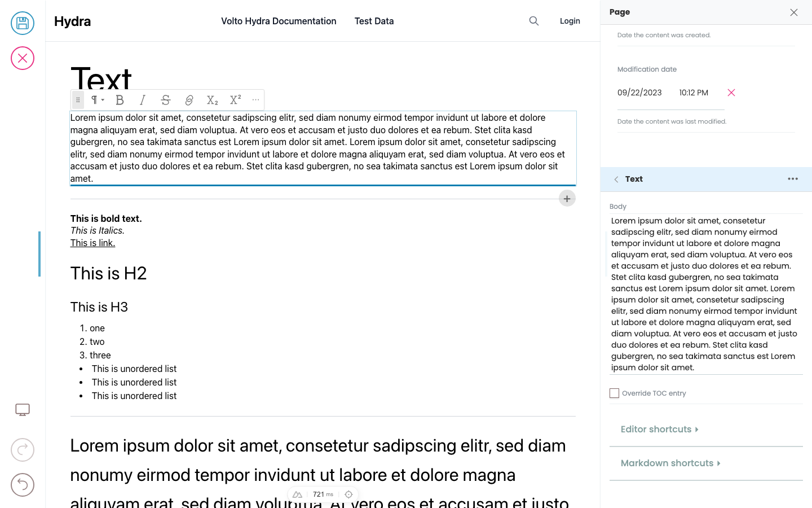Cancel editing with the red X icon
Viewport: 812px width, 508px height.
click(x=23, y=58)
